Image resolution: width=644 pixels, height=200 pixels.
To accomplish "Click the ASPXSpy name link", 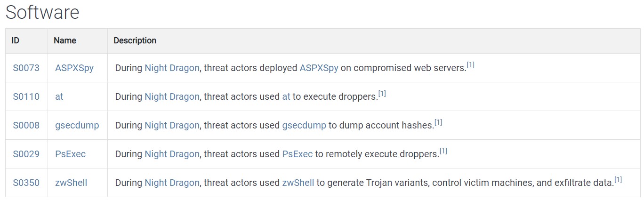I will pos(74,68).
